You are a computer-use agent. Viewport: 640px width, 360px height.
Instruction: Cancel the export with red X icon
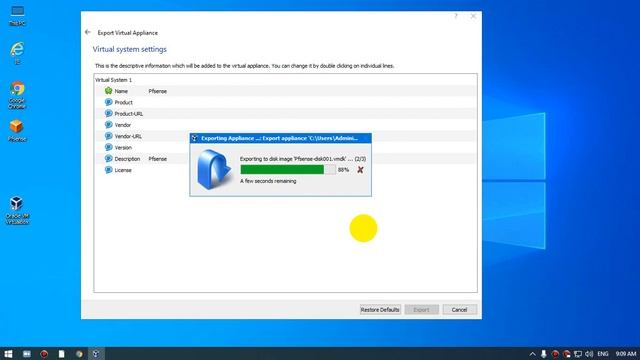pos(360,170)
